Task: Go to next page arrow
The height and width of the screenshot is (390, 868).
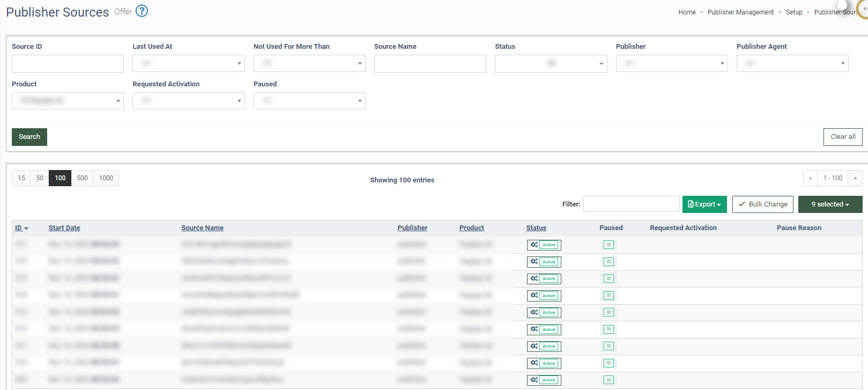Action: point(855,178)
